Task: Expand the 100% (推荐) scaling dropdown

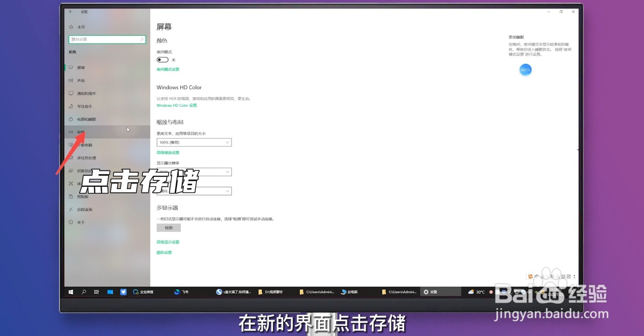Action: click(x=194, y=142)
